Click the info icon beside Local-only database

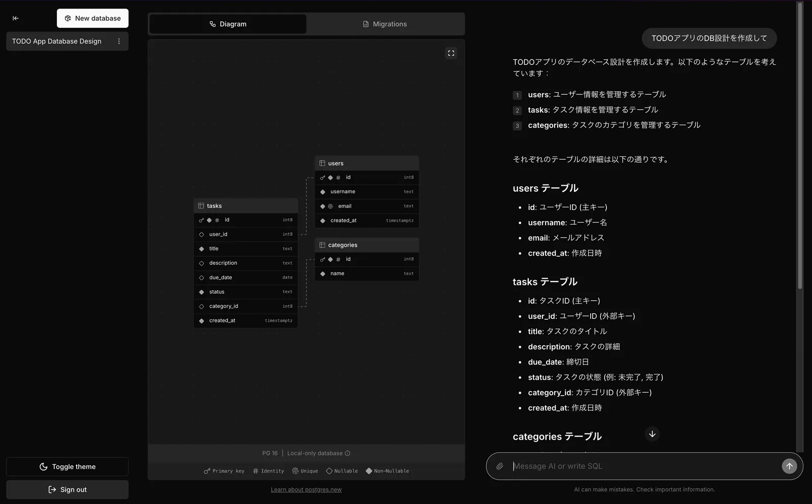tap(348, 453)
